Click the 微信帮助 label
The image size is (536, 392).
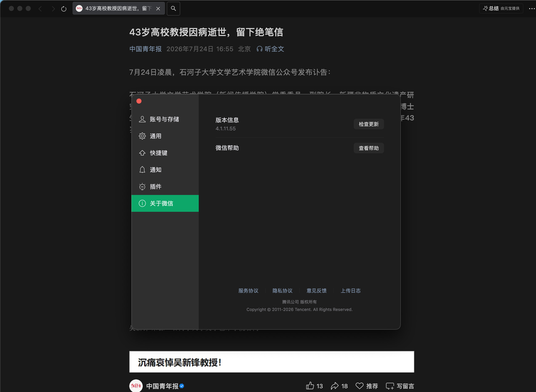pos(227,148)
